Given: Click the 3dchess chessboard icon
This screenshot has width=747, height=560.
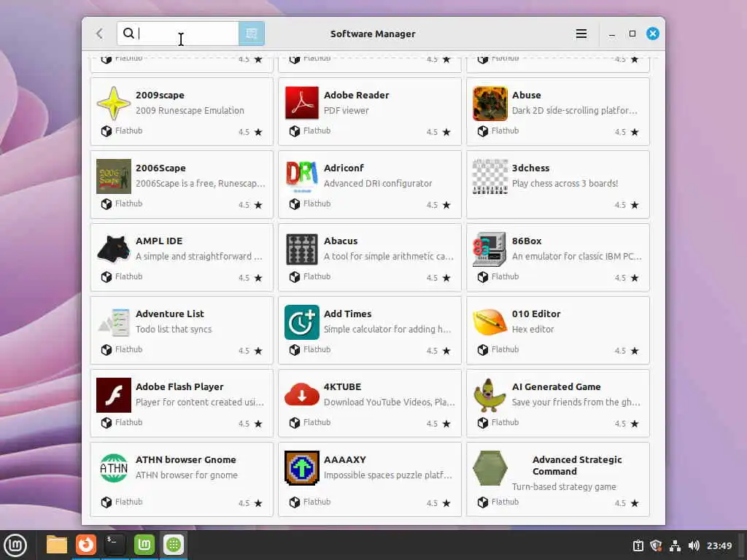Looking at the screenshot, I should (489, 176).
